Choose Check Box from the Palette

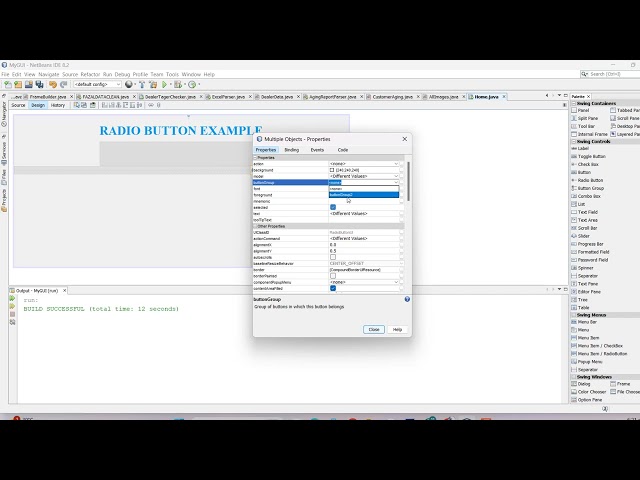[x=588, y=164]
